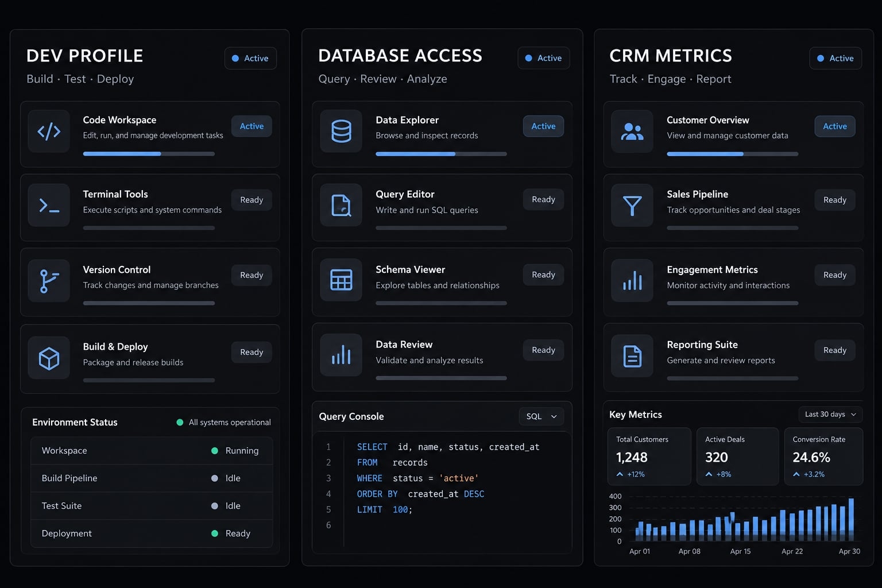Click the Build Pipeline row showing Idle
Viewport: 882px width, 588px height.
pyautogui.click(x=152, y=478)
